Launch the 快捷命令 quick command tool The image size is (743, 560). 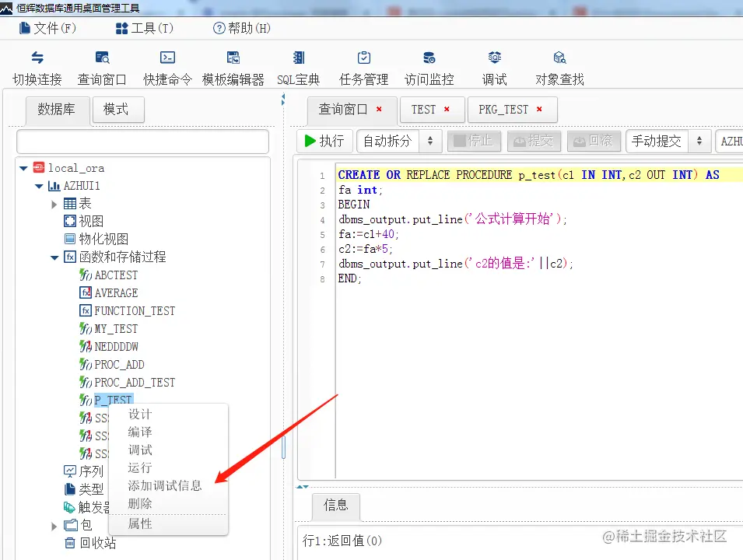point(167,68)
